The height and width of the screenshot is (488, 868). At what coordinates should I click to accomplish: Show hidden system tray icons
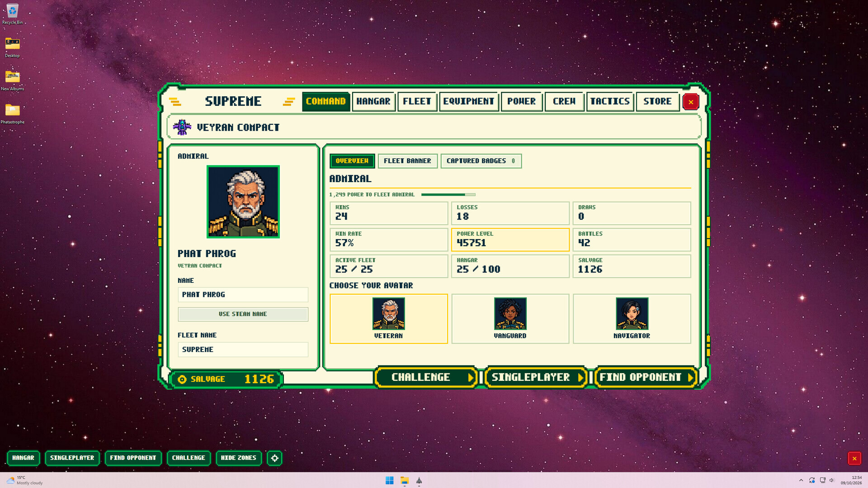coord(801,480)
